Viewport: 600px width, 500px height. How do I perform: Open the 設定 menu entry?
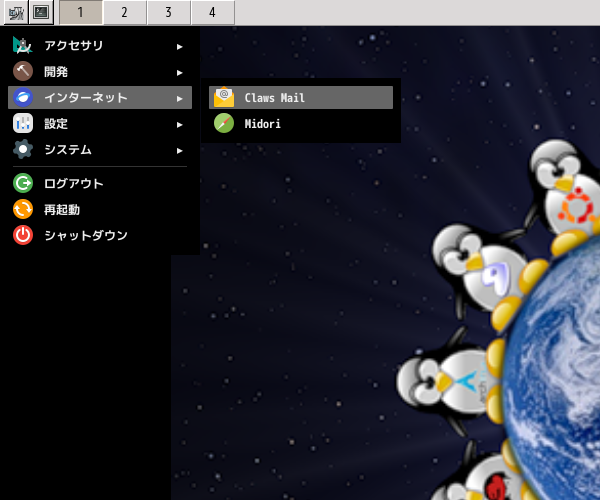point(56,124)
